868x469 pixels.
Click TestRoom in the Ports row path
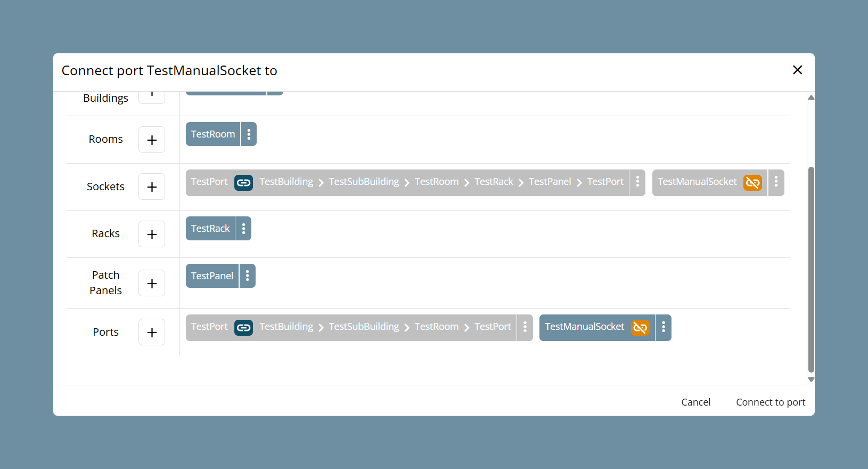(x=437, y=327)
